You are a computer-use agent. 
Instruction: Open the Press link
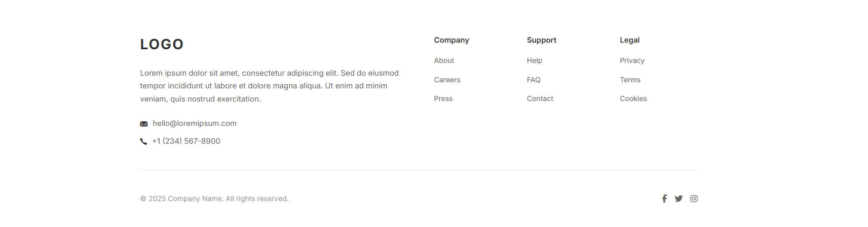tap(443, 99)
